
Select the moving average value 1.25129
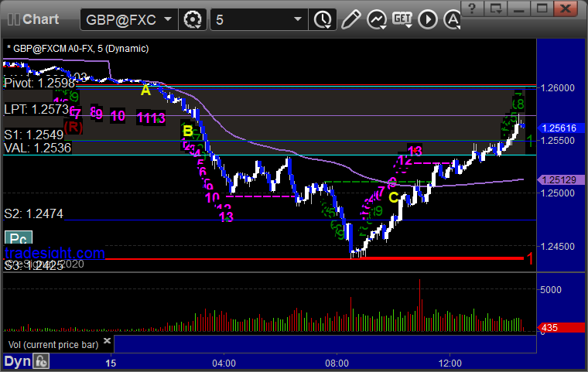pos(560,180)
